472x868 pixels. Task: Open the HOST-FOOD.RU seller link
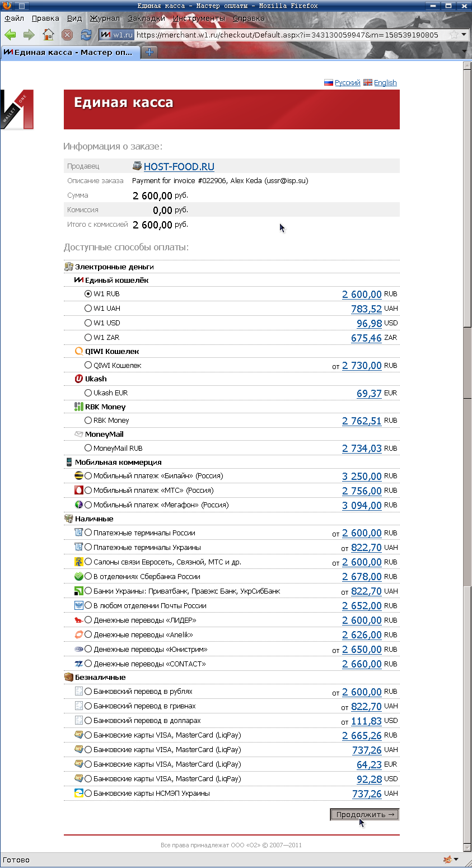click(x=179, y=166)
